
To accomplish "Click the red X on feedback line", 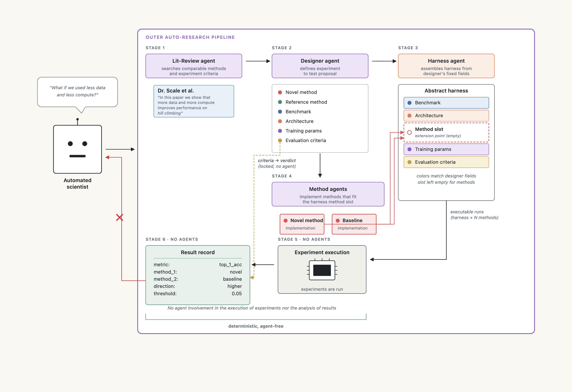I will [x=120, y=217].
